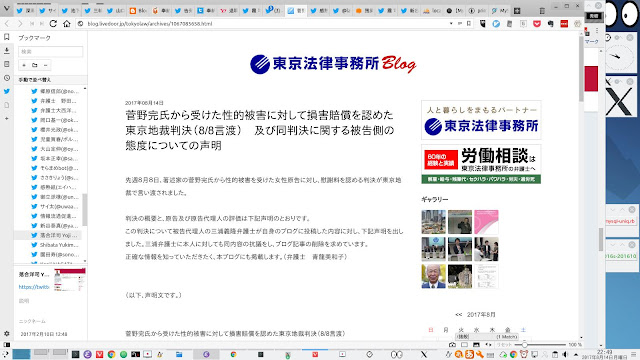Click the address bar URL field

coord(265,24)
